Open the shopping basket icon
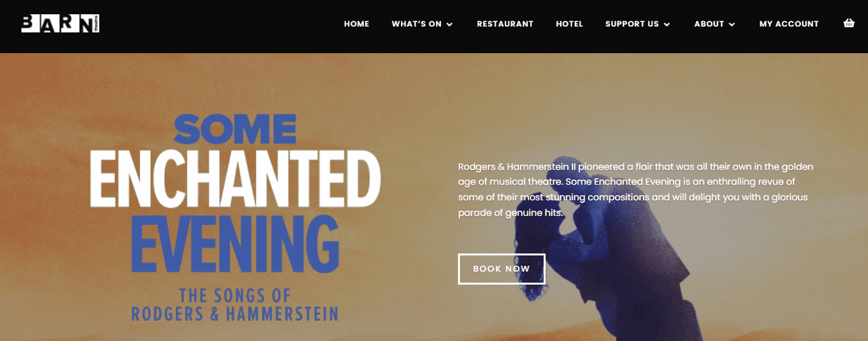868x341 pixels. click(849, 23)
